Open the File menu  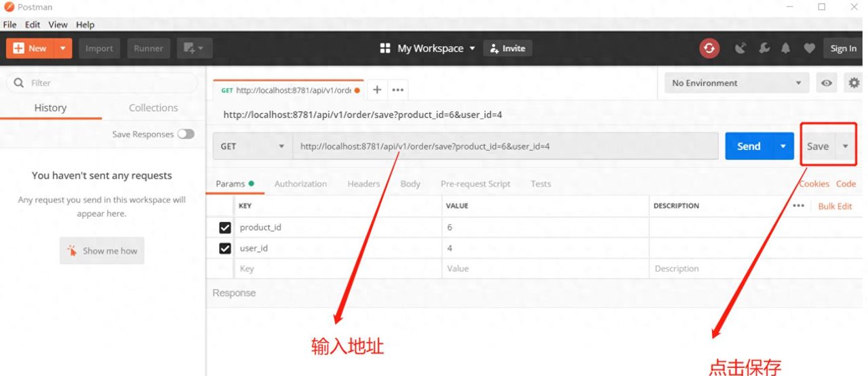tap(10, 24)
